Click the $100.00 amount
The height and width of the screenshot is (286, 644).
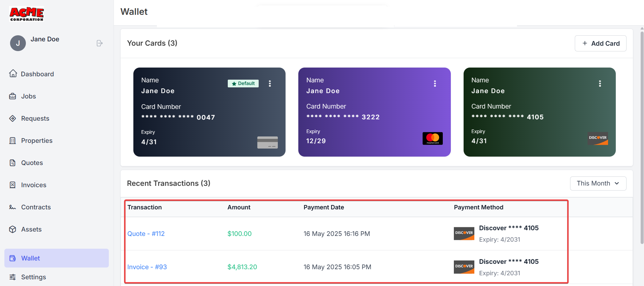[x=240, y=234]
